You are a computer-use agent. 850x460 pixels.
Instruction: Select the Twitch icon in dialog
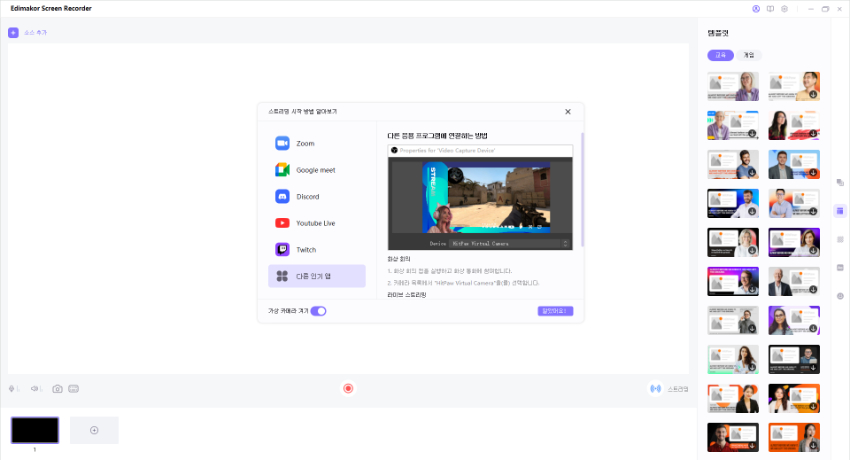coord(282,249)
